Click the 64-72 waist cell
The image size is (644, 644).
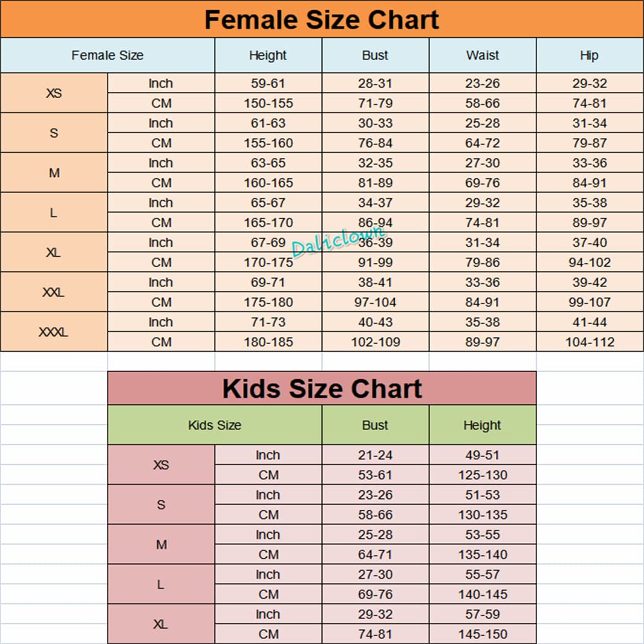click(x=482, y=143)
